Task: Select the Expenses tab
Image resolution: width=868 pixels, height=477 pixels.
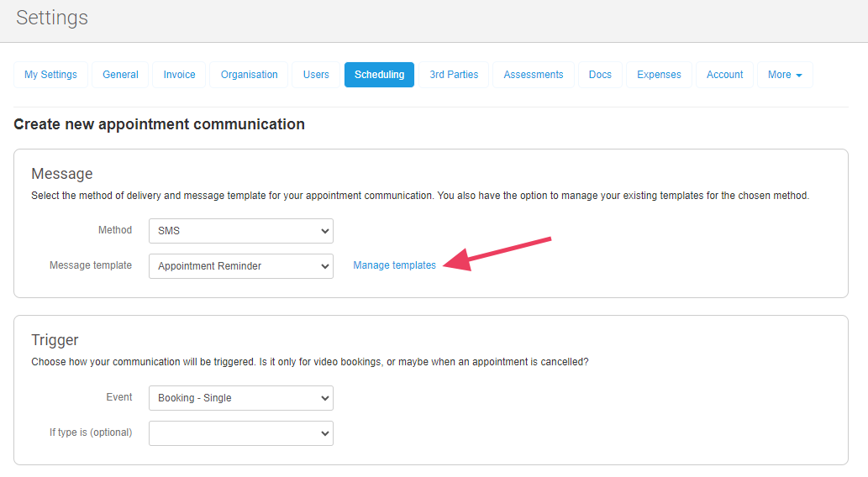Action: point(659,75)
